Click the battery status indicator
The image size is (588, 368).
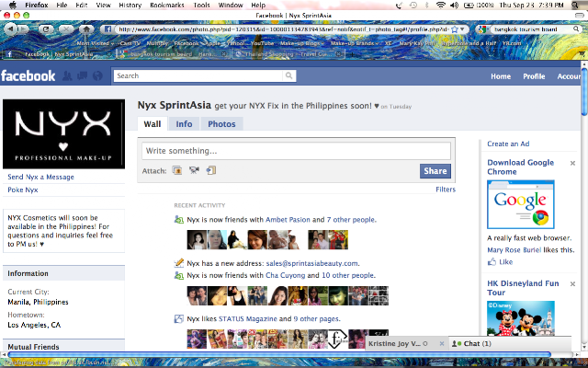[479, 5]
